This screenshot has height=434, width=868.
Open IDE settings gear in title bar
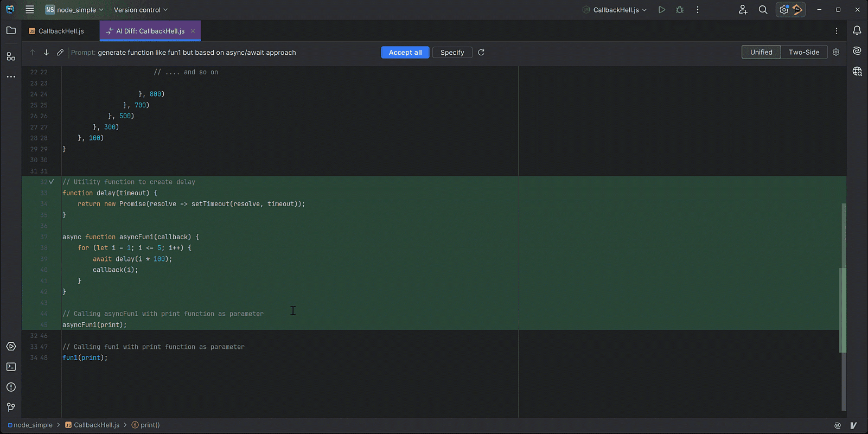pos(784,10)
